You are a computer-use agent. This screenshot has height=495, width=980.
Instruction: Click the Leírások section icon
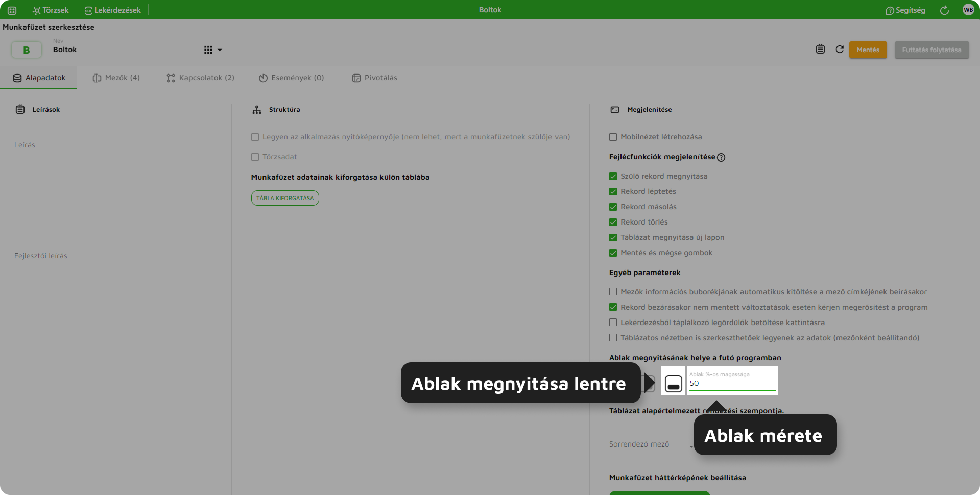point(20,109)
